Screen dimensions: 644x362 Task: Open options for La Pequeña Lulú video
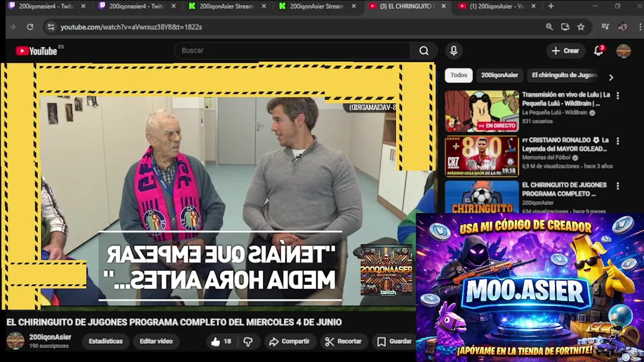tap(618, 96)
